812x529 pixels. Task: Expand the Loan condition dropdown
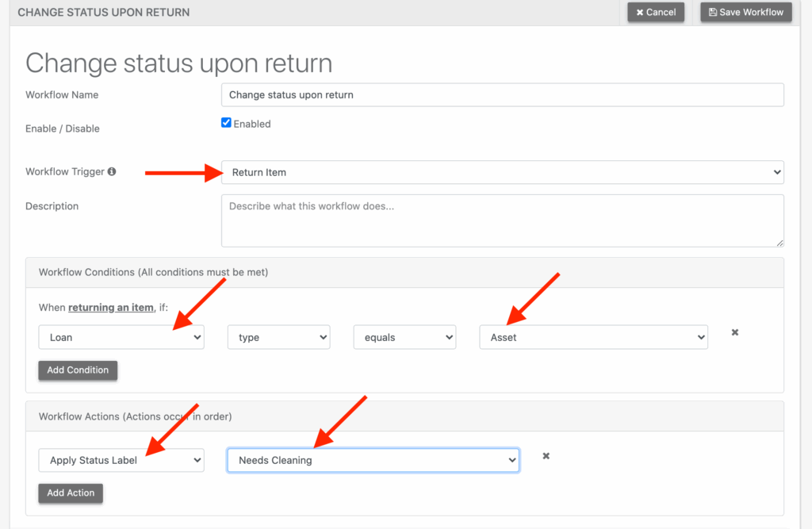[x=121, y=337]
